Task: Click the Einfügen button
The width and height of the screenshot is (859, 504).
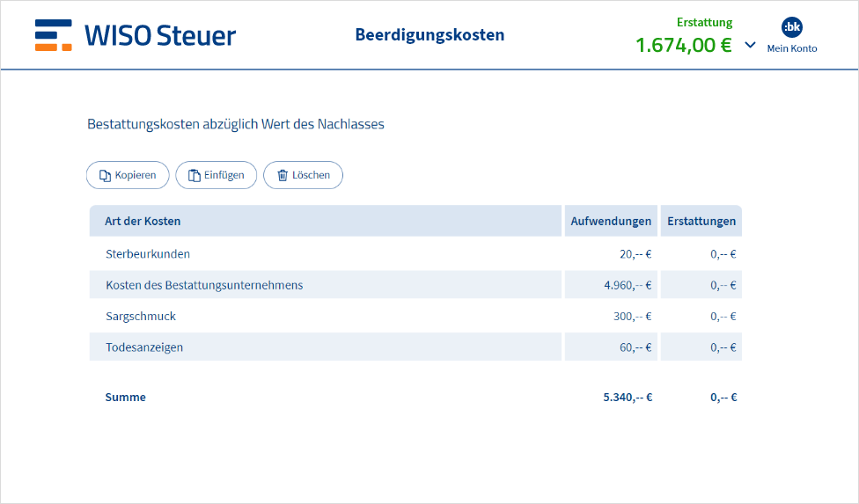Action: pos(216,175)
